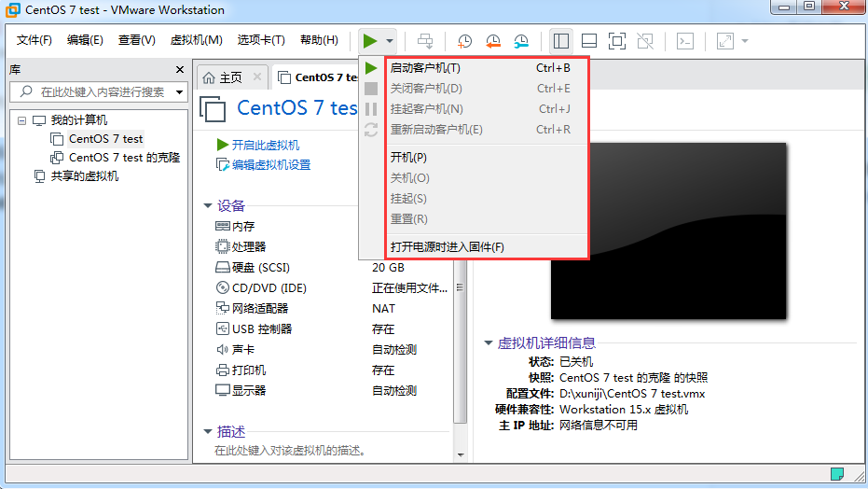Select CentOS 7 test 的克隆 tree item
Viewport: 868px width, 489px height.
pyautogui.click(x=125, y=158)
